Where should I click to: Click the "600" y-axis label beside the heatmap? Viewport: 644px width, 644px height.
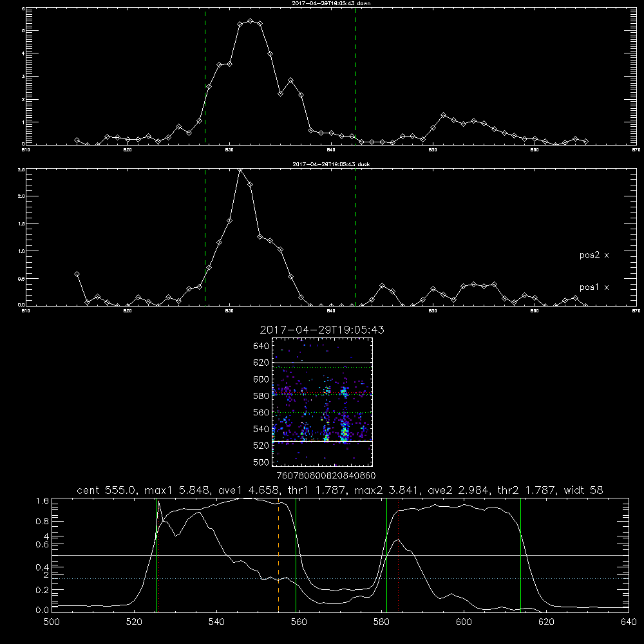click(261, 379)
